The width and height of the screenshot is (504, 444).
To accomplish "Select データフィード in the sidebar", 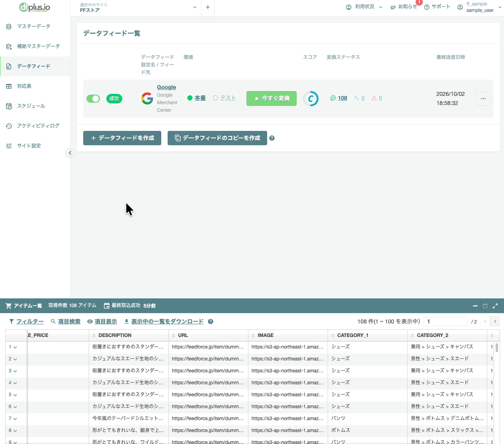I will [x=35, y=66].
